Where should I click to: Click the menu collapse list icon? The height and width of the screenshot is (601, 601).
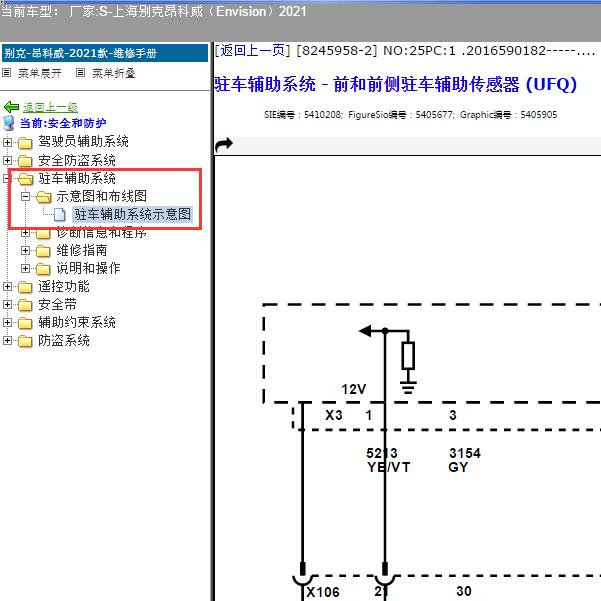tap(80, 72)
